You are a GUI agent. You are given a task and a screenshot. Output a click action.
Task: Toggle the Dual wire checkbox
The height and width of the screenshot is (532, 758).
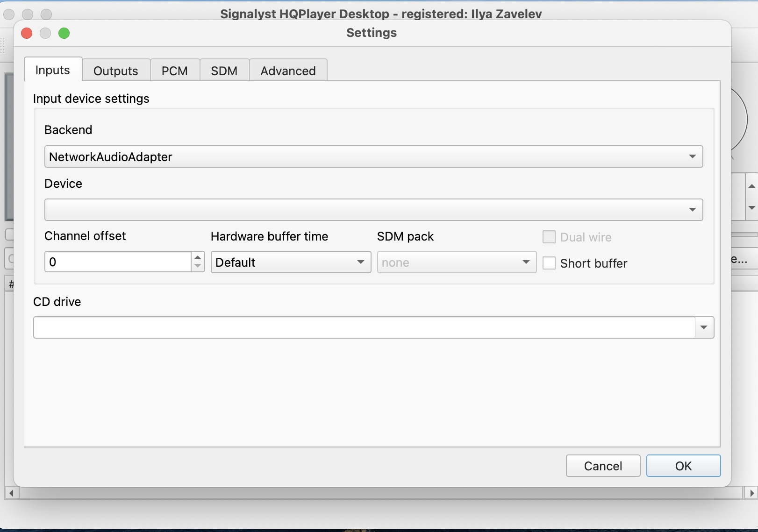(x=549, y=237)
